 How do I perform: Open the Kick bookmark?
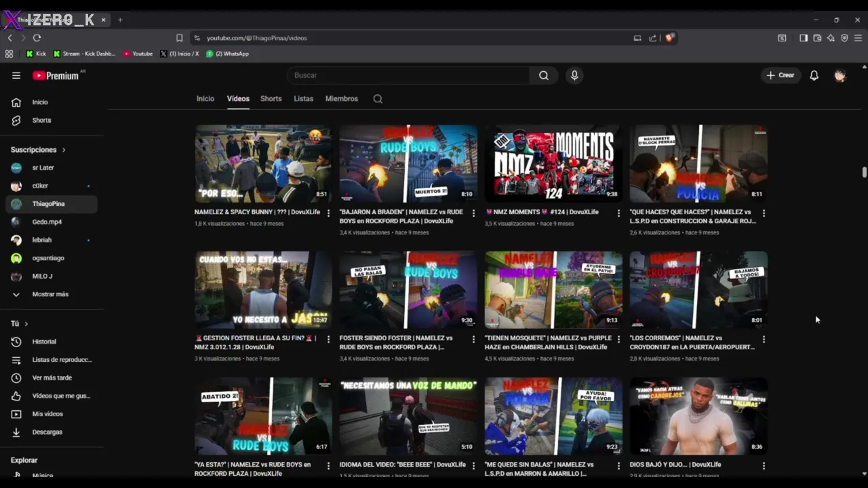(36, 54)
